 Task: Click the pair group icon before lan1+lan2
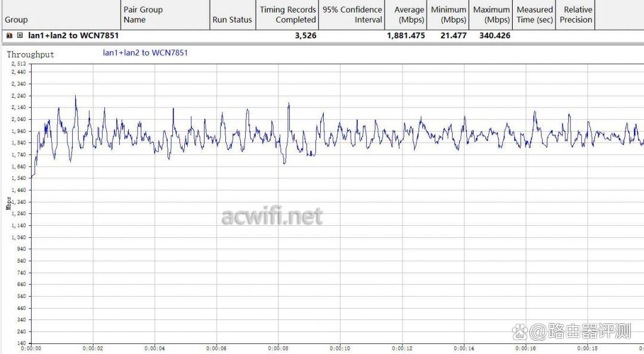pyautogui.click(x=8, y=36)
